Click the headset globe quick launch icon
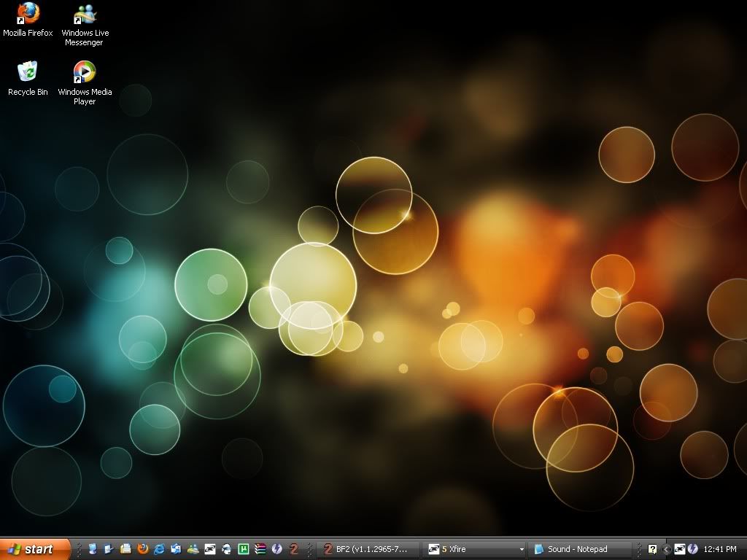747x560 pixels. 226,549
